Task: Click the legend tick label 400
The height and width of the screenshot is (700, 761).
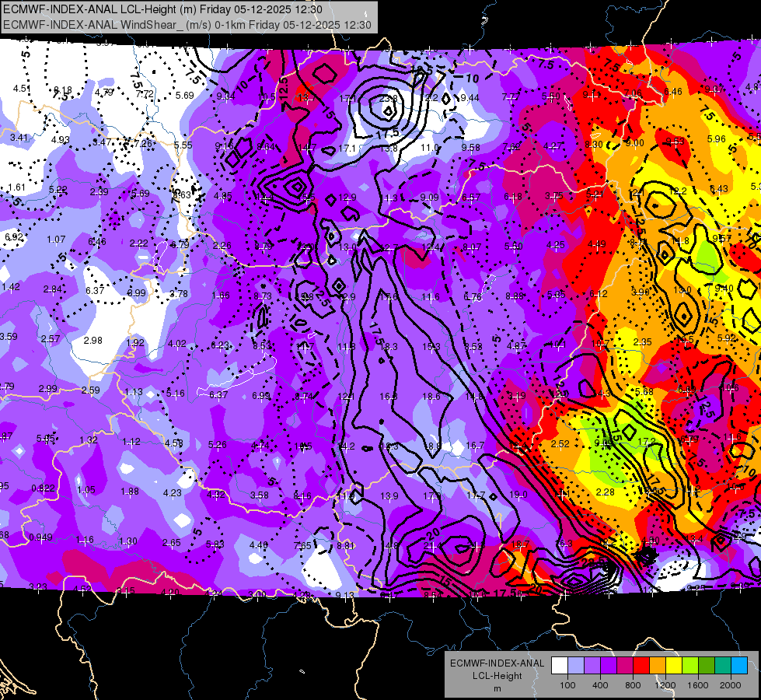Action: (x=600, y=685)
